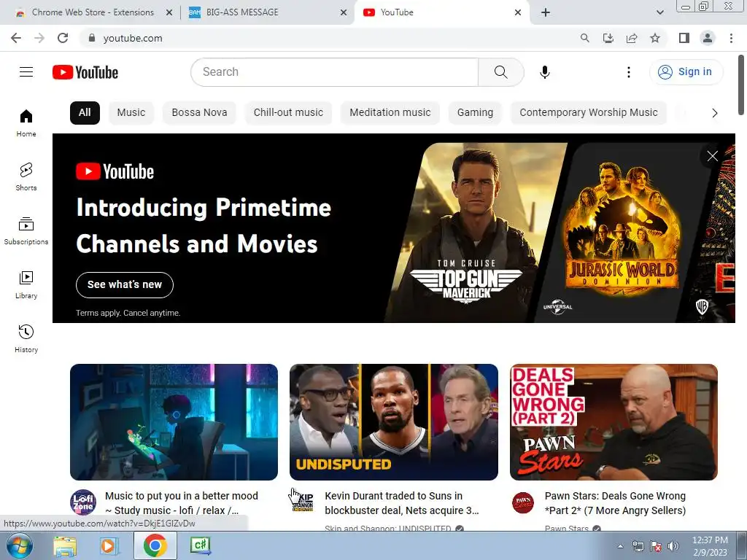Image resolution: width=747 pixels, height=560 pixels.
Task: Click the C# app taskbar icon
Action: coord(200,545)
